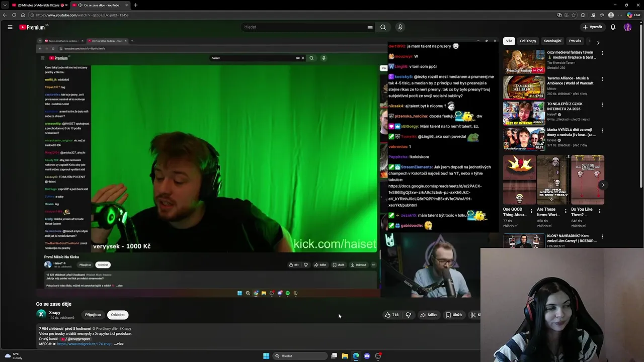This screenshot has height=362, width=644.
Task: Like the video with 718 likes
Action: pyautogui.click(x=392, y=315)
